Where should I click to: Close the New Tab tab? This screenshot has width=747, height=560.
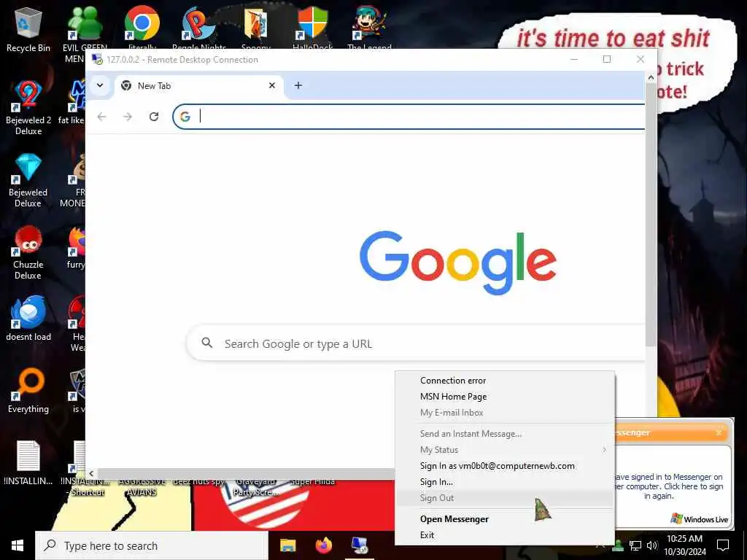272,85
